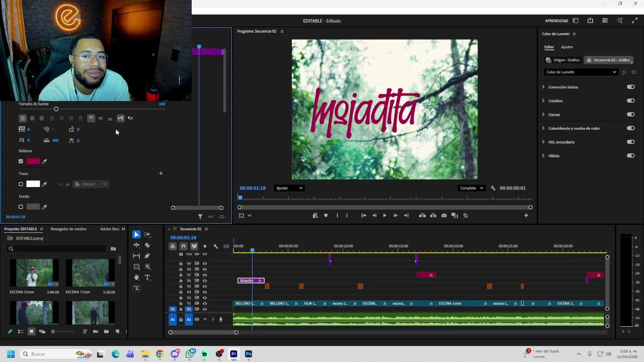
Task: Expand the Creativo section
Action: [543, 101]
